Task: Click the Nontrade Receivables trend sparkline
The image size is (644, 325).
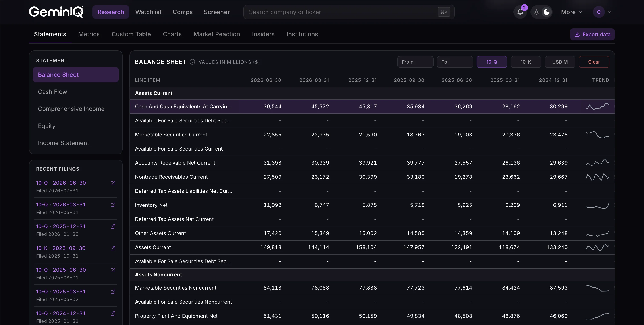Action: click(597, 177)
